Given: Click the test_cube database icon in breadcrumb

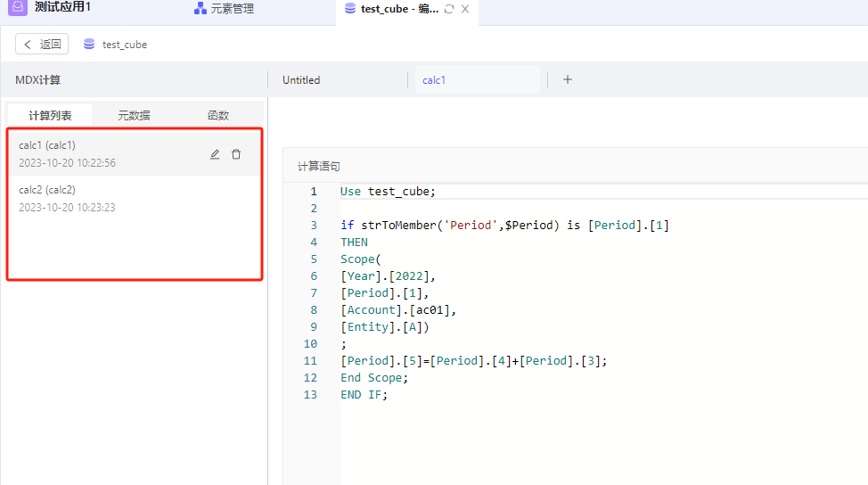Looking at the screenshot, I should point(88,45).
